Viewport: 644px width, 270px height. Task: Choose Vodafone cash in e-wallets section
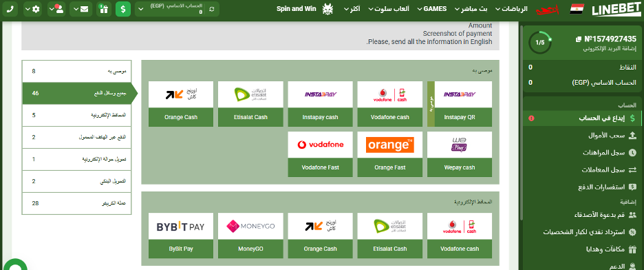pyautogui.click(x=460, y=236)
